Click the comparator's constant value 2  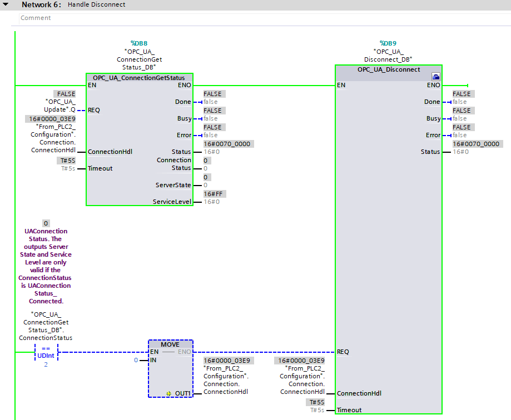pyautogui.click(x=46, y=364)
